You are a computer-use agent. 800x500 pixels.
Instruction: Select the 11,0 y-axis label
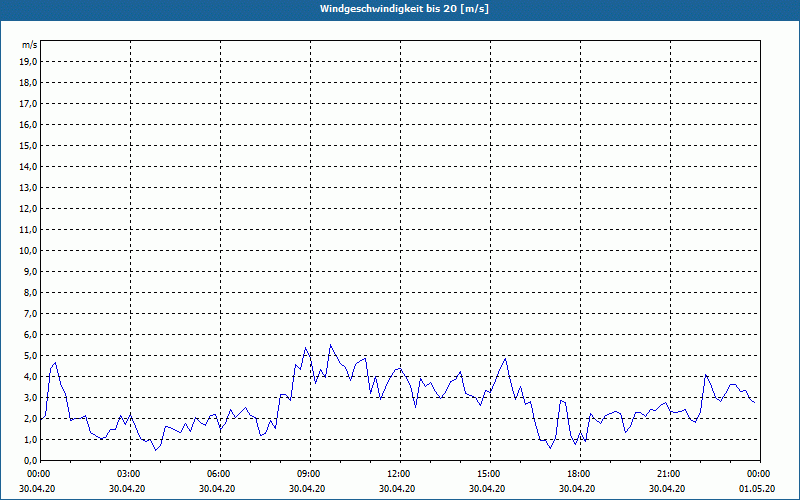pyautogui.click(x=29, y=230)
